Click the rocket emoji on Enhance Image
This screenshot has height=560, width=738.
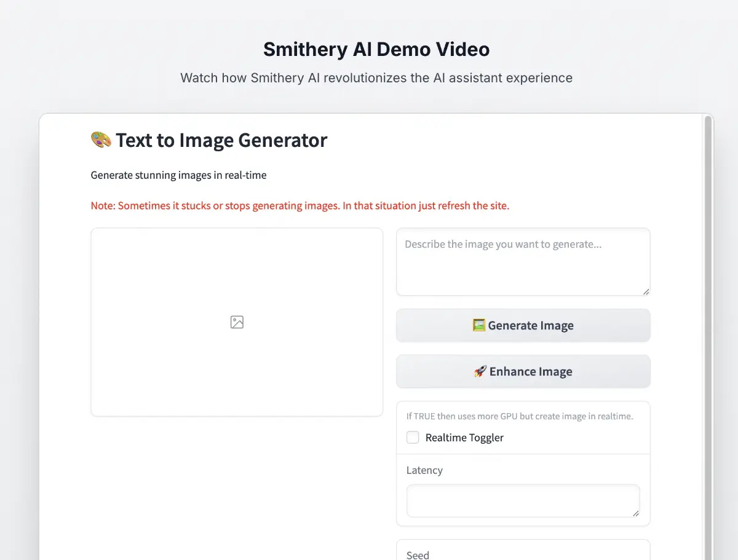480,371
